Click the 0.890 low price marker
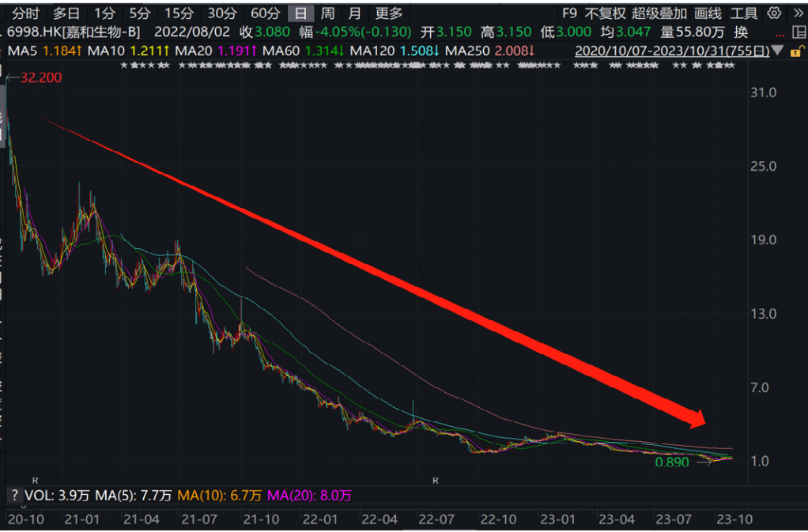Viewport: 808px width, 532px height. coord(671,462)
